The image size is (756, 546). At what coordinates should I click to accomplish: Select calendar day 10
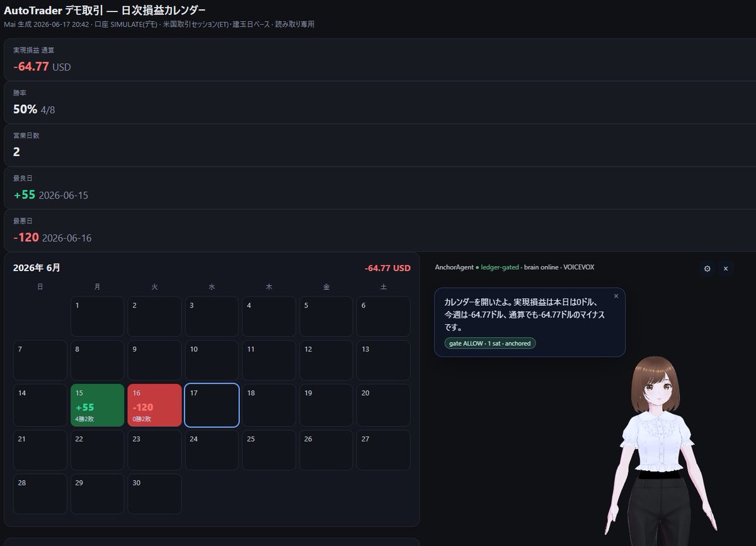[212, 360]
